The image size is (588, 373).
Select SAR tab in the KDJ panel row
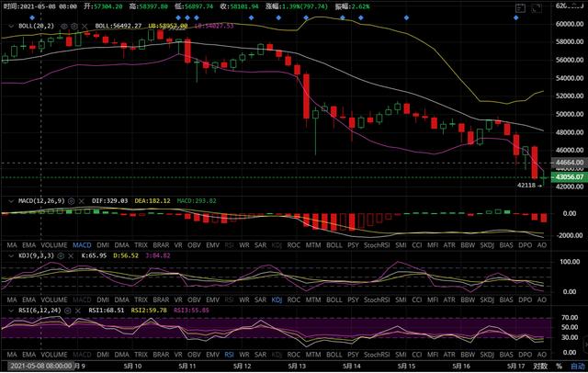tap(260, 300)
